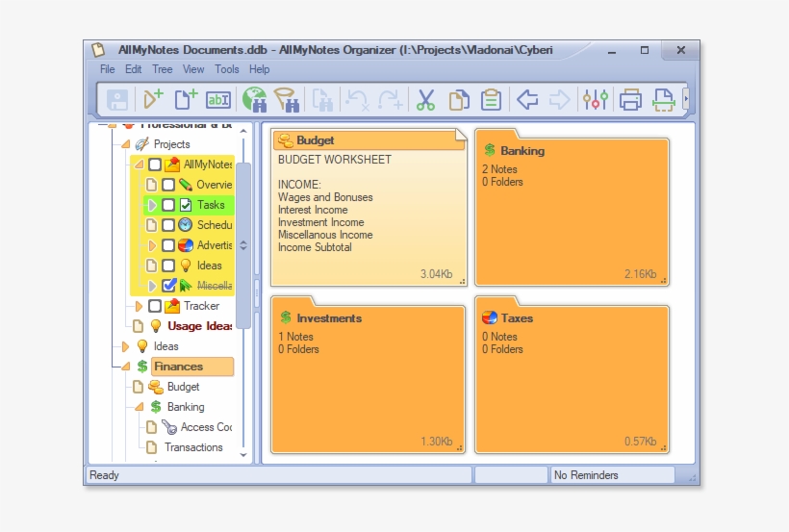Click dollar icon on Investments card
The width and height of the screenshot is (789, 532).
(286, 317)
